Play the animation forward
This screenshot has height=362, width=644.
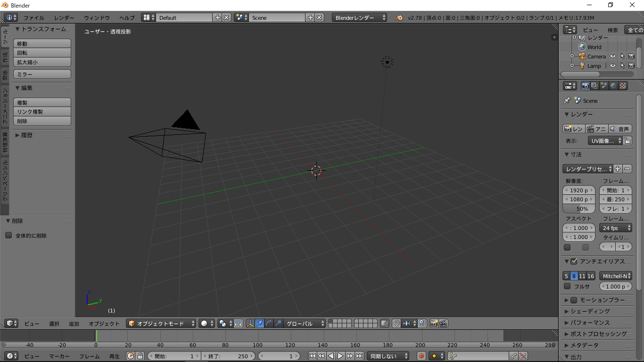340,356
